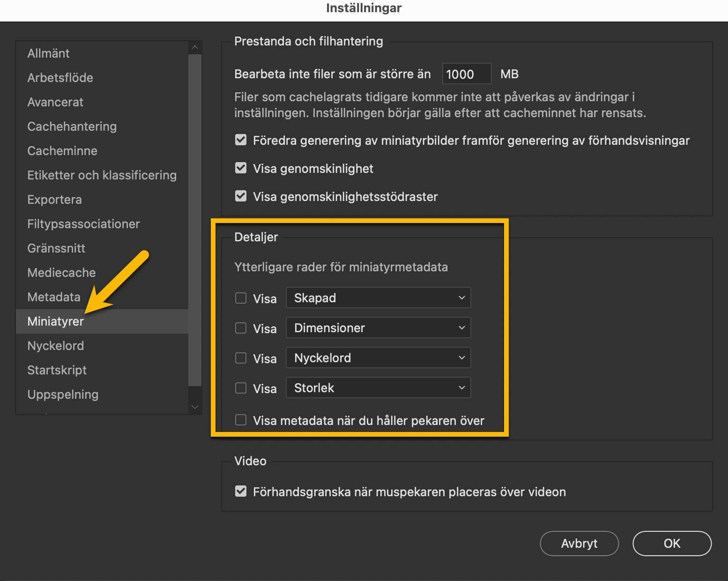Toggle Föredra generering av miniatyrbilder checkbox
Viewport: 728px width, 581px height.
coord(241,140)
